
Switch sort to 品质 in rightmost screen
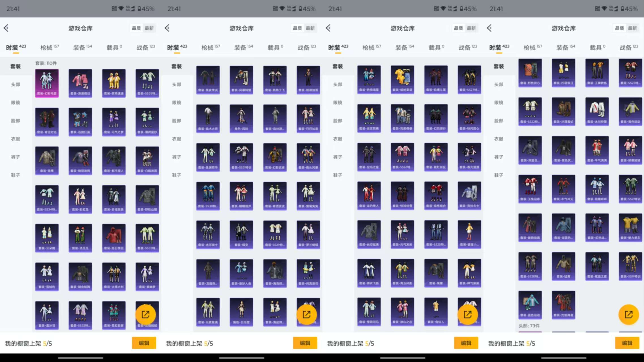[619, 28]
